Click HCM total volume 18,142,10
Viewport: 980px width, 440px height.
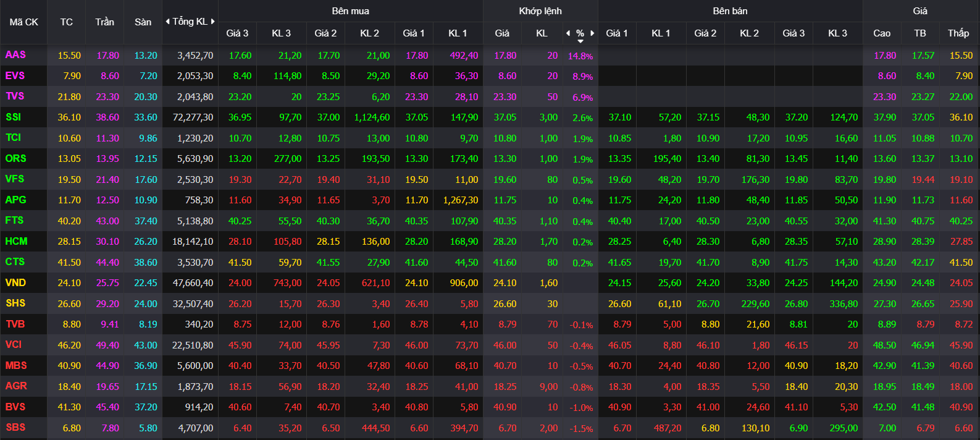pos(193,242)
